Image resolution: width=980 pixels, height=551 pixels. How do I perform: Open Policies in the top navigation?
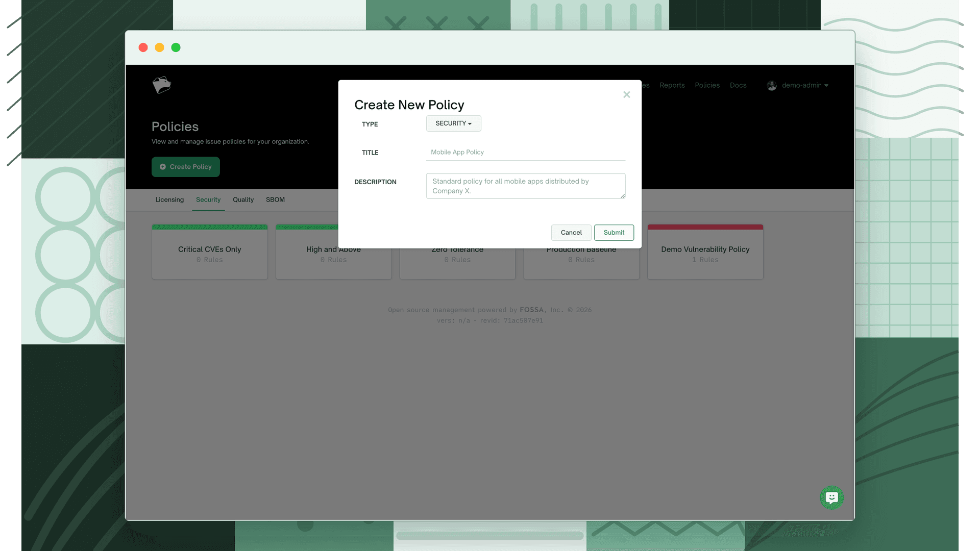coord(707,85)
